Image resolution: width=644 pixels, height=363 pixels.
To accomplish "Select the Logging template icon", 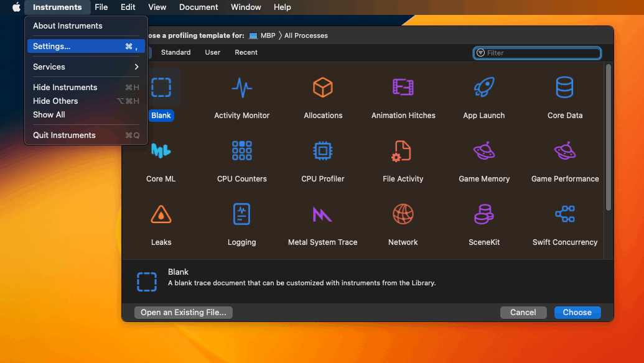I will click(241, 214).
